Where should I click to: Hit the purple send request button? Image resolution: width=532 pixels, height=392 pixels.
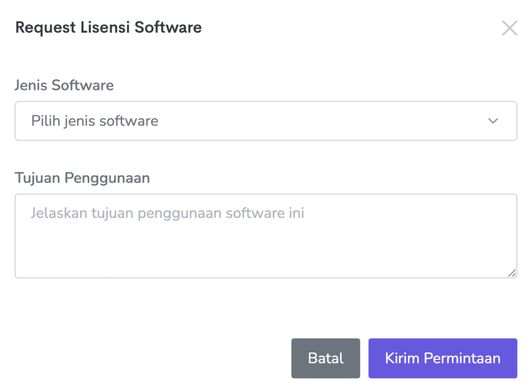point(443,358)
